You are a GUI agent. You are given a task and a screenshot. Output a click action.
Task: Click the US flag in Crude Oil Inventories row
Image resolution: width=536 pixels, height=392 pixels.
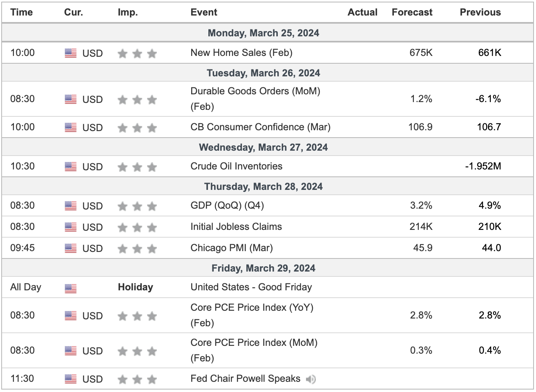coord(71,167)
